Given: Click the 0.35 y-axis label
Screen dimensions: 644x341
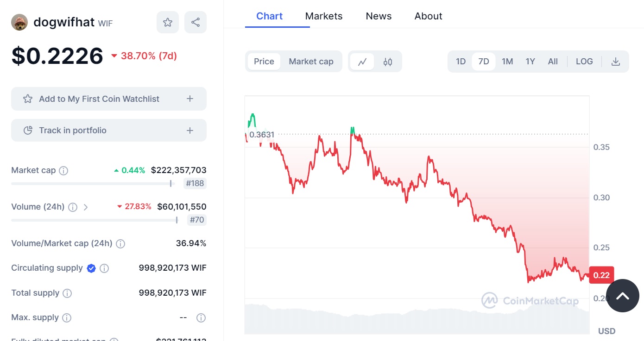Looking at the screenshot, I should pyautogui.click(x=601, y=147).
